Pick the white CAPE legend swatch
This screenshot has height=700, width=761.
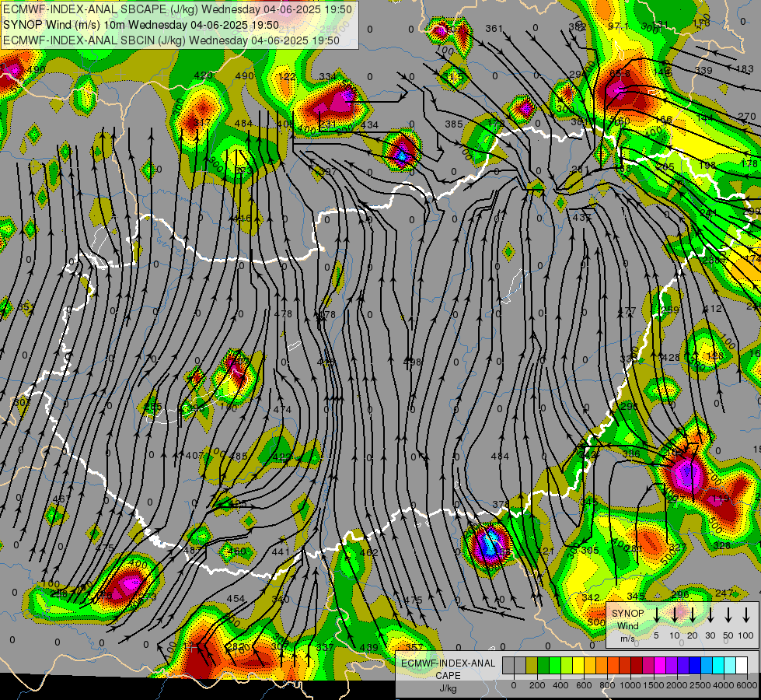741,666
